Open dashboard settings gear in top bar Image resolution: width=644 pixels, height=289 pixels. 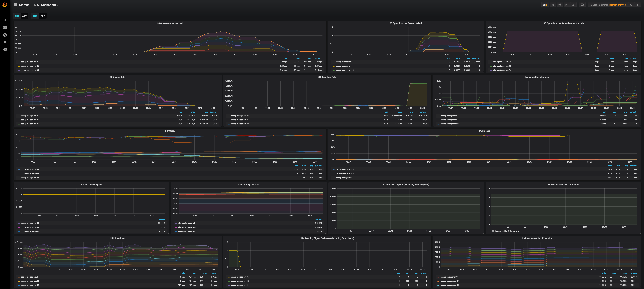(573, 5)
